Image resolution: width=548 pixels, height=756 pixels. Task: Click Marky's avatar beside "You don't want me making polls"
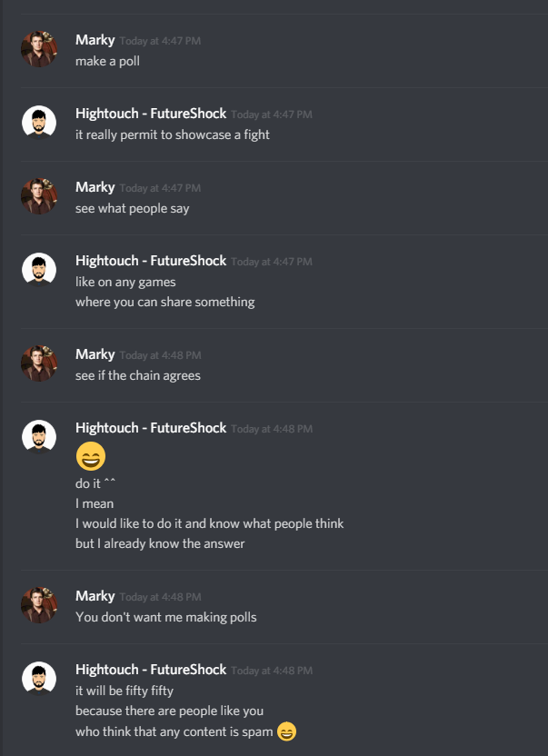pyautogui.click(x=39, y=605)
